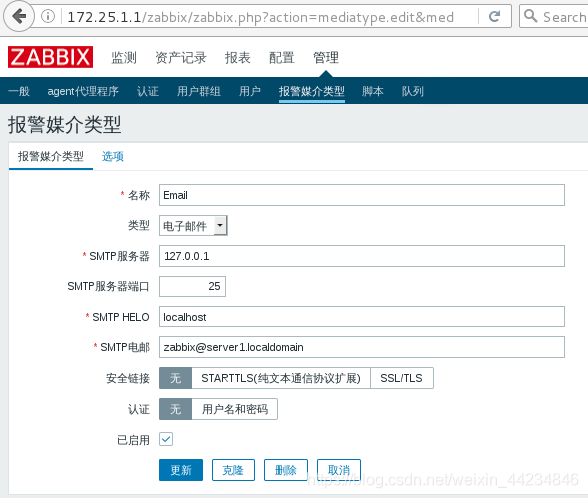Click the SMTP服务器端口 label
Viewport: 588px width, 498px height.
(108, 286)
